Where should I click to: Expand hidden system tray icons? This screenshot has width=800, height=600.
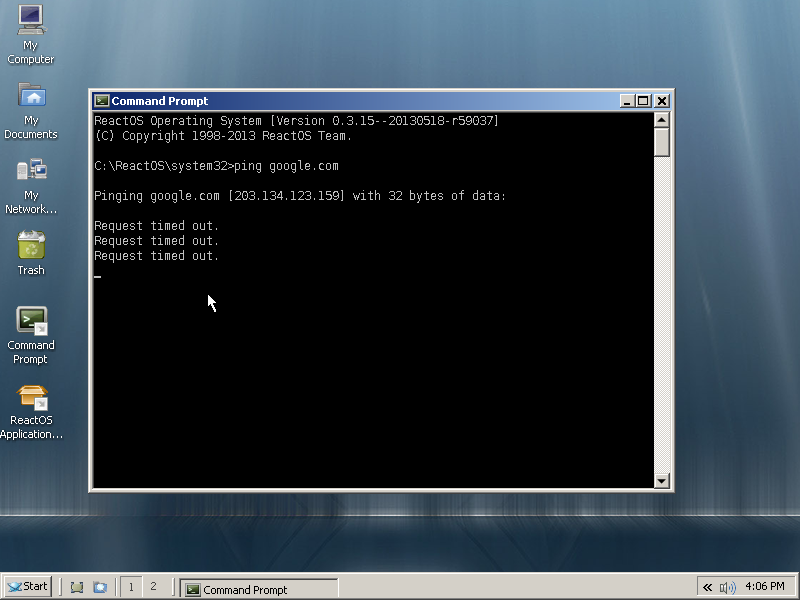(x=708, y=587)
